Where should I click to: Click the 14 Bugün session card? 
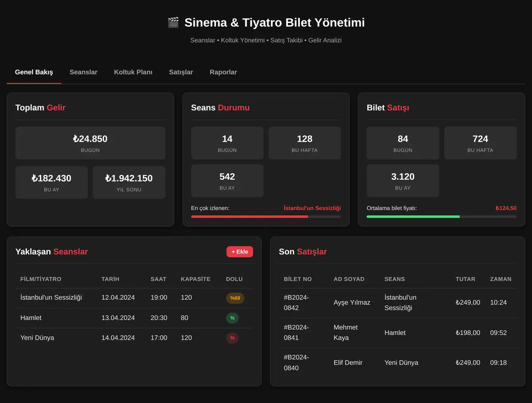(x=227, y=143)
